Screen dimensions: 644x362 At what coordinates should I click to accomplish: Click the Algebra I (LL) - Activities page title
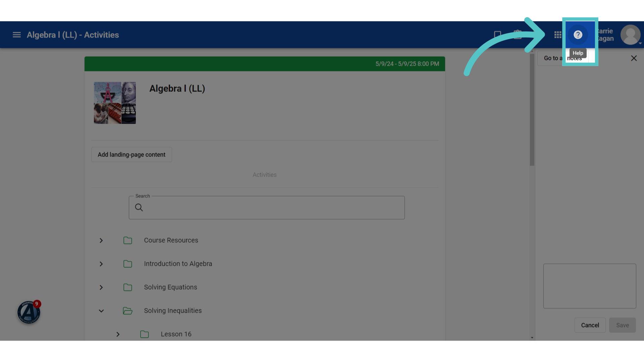pos(73,35)
